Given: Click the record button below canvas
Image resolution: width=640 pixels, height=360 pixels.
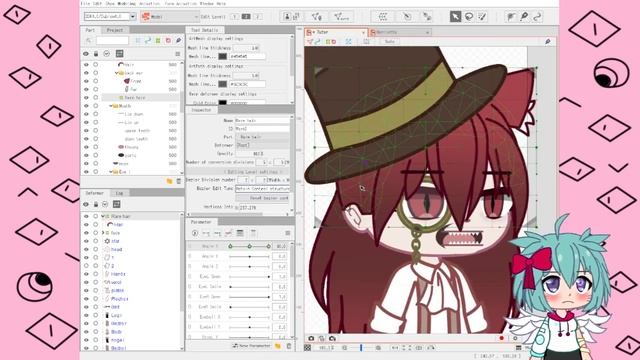Looking at the screenshot, I should [502, 338].
